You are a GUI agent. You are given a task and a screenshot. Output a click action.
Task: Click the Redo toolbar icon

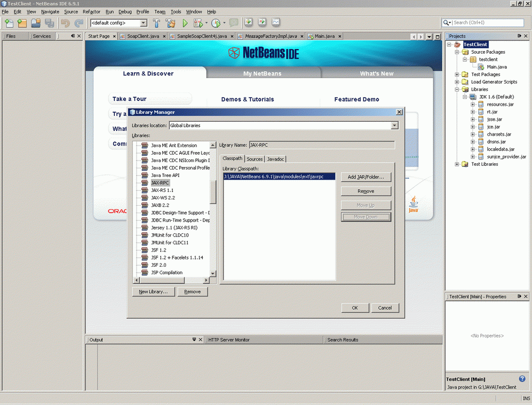click(x=79, y=23)
